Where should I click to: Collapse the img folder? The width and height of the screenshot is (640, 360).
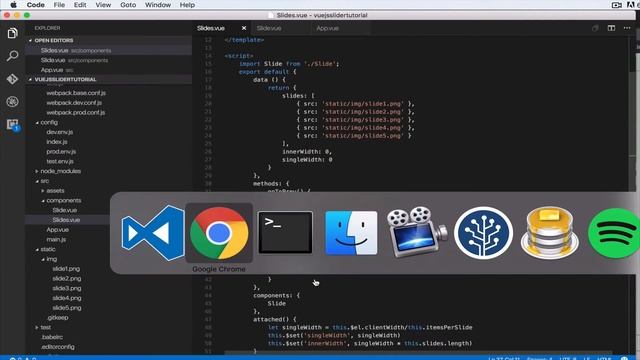click(51, 259)
